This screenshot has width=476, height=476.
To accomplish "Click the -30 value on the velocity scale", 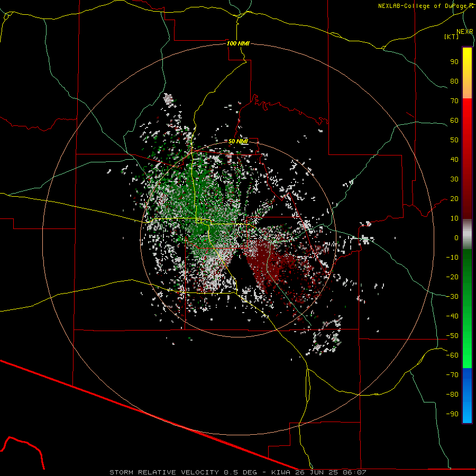I will pos(452,297).
